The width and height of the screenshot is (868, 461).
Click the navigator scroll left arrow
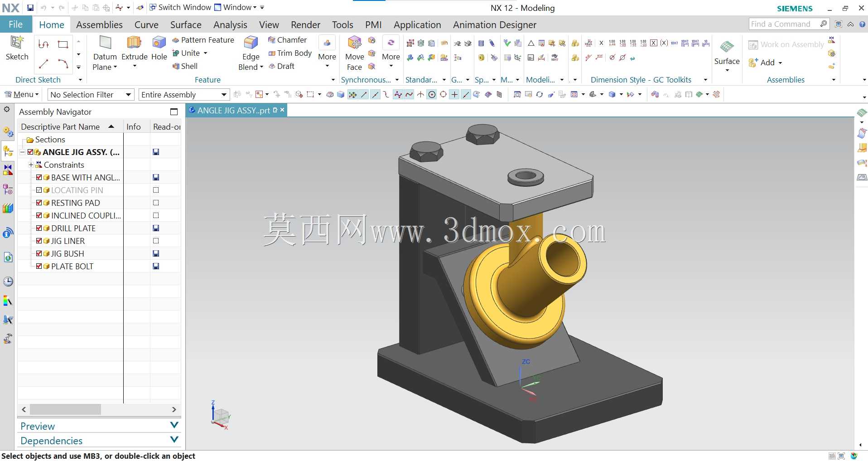[x=24, y=409]
